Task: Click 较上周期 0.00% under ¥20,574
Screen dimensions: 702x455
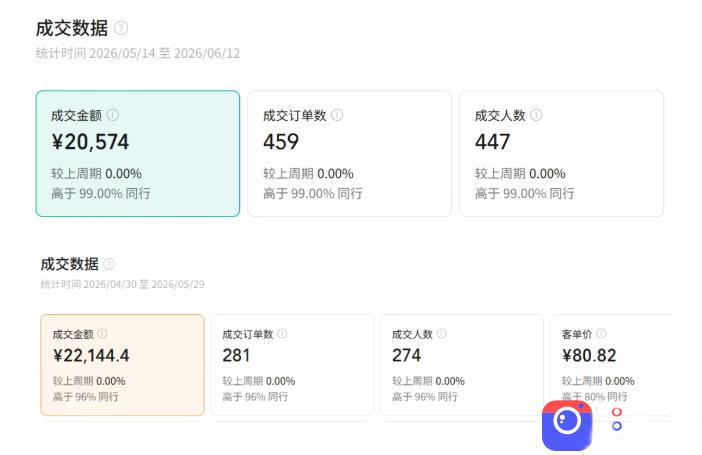Action: [x=96, y=173]
